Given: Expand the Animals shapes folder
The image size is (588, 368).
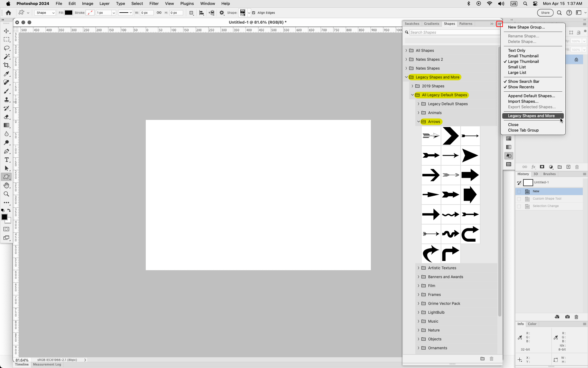Looking at the screenshot, I should coord(419,113).
